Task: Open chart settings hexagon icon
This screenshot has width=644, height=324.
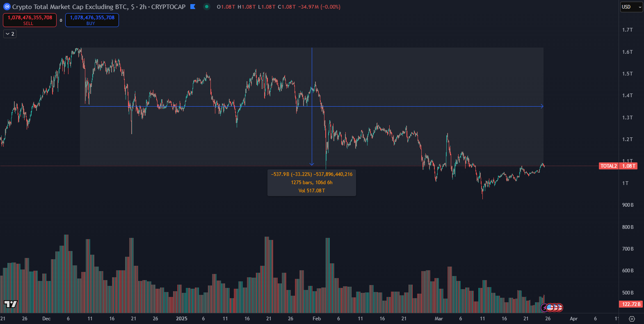Action: tap(632, 319)
